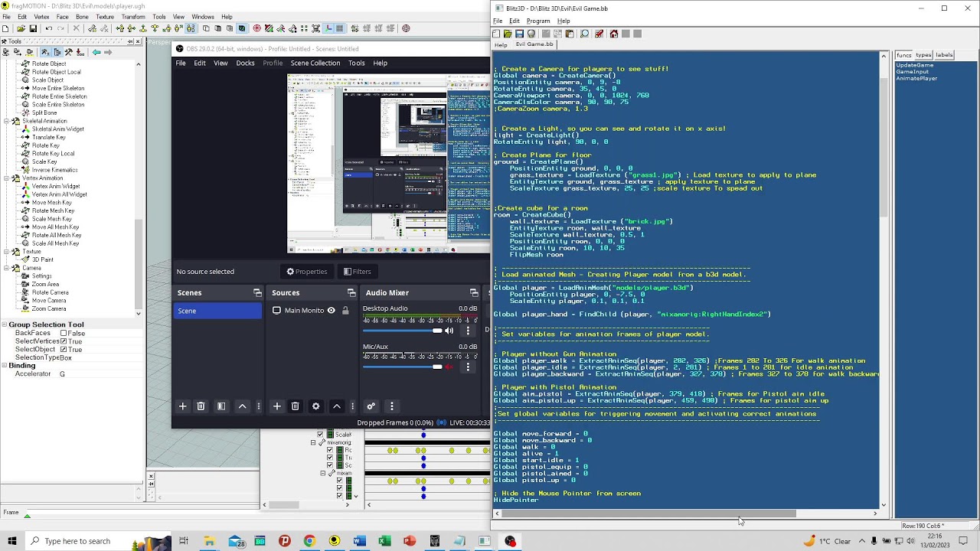The height and width of the screenshot is (551, 980).
Task: Collapse the Camera tree group
Action: click(x=7, y=268)
